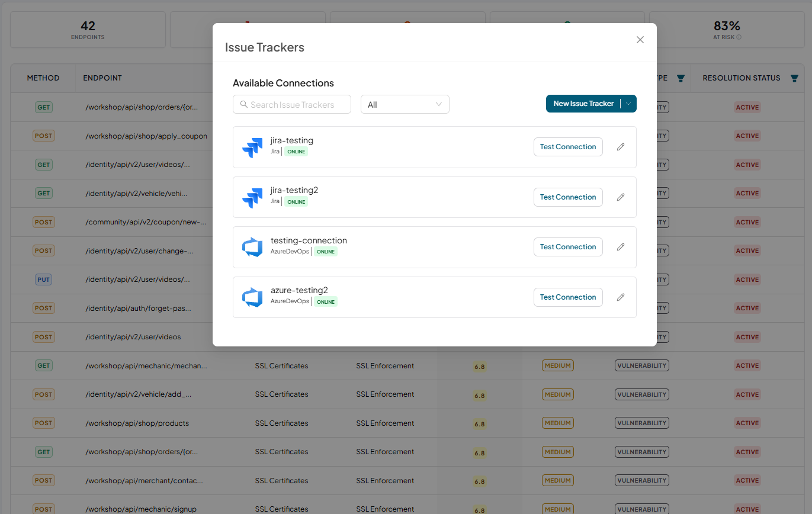Test Connection for jira-testing2

point(568,197)
